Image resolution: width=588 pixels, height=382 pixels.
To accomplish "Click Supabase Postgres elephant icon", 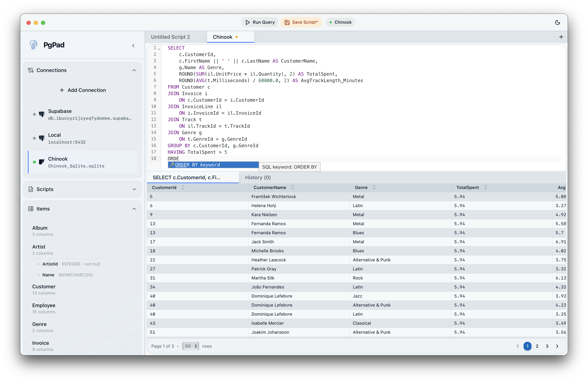I will [41, 114].
